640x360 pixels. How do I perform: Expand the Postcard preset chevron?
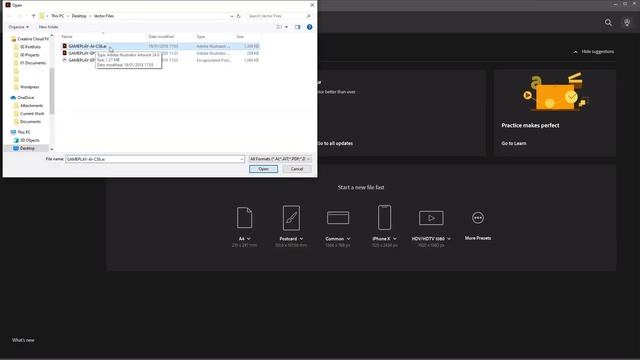(301, 239)
